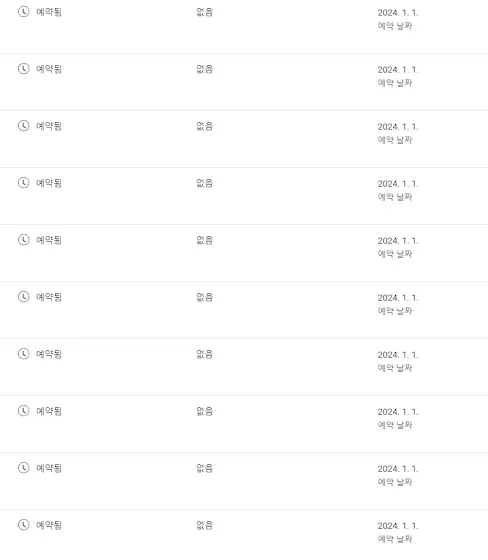The width and height of the screenshot is (488, 560).
Task: Click the 예약됨 status in the first row
Action: pos(49,12)
